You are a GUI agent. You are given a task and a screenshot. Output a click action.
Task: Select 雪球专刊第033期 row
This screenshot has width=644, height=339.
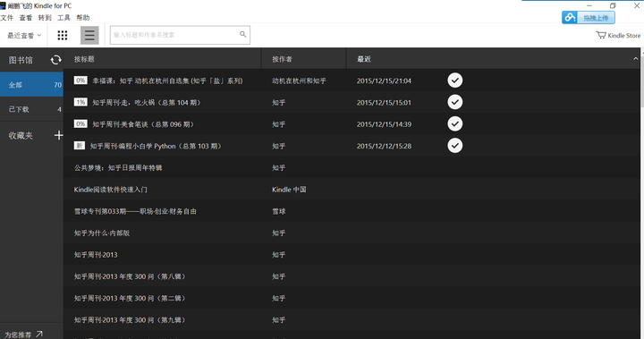(x=352, y=211)
